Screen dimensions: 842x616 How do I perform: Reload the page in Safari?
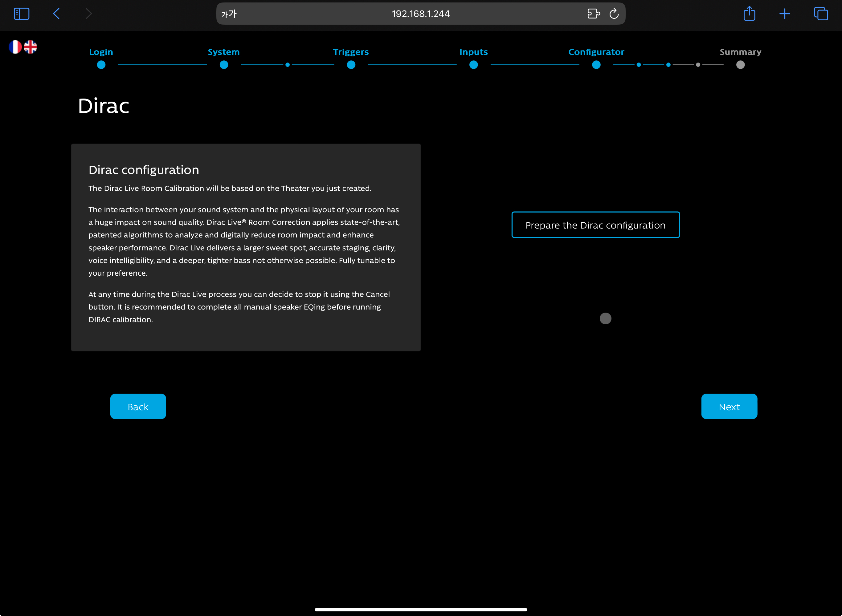[x=614, y=14]
